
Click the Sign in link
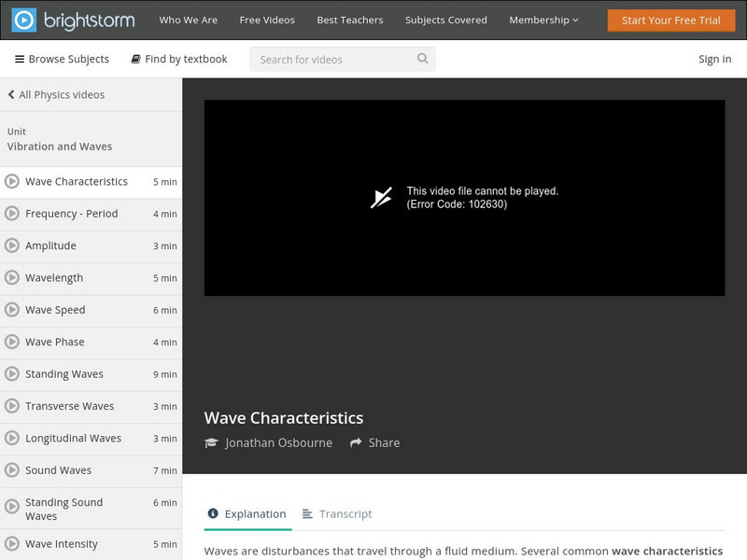click(x=713, y=59)
